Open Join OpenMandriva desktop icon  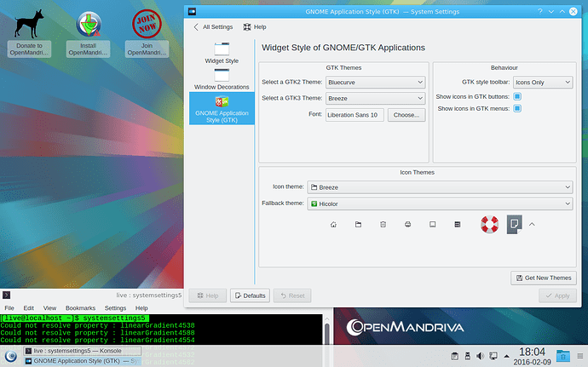(147, 33)
